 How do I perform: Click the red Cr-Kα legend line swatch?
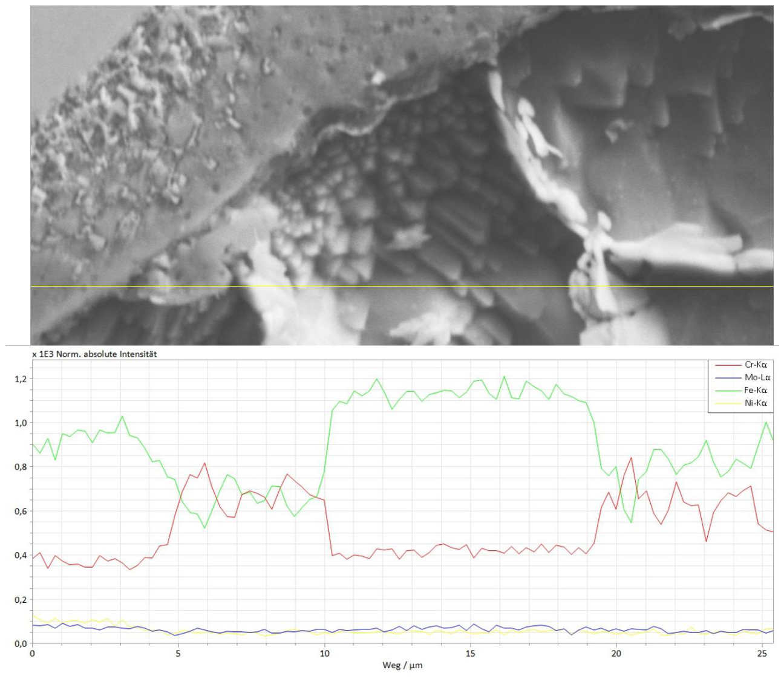pyautogui.click(x=728, y=365)
